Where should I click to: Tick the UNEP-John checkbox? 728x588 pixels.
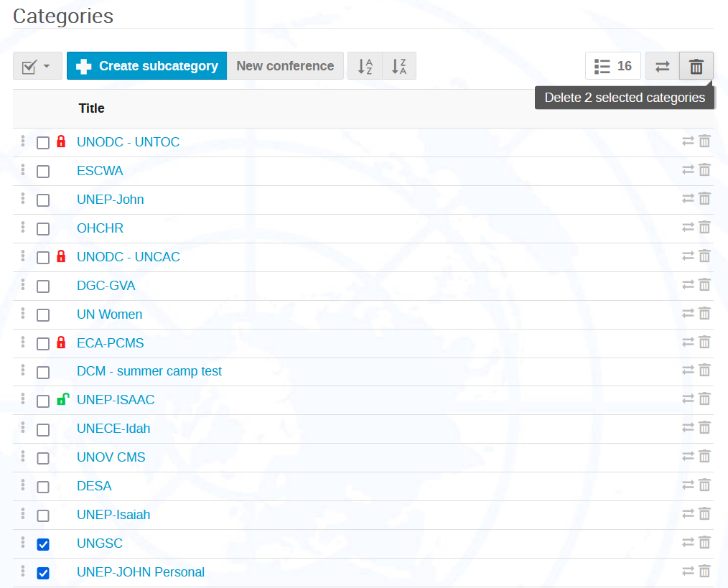click(x=43, y=200)
